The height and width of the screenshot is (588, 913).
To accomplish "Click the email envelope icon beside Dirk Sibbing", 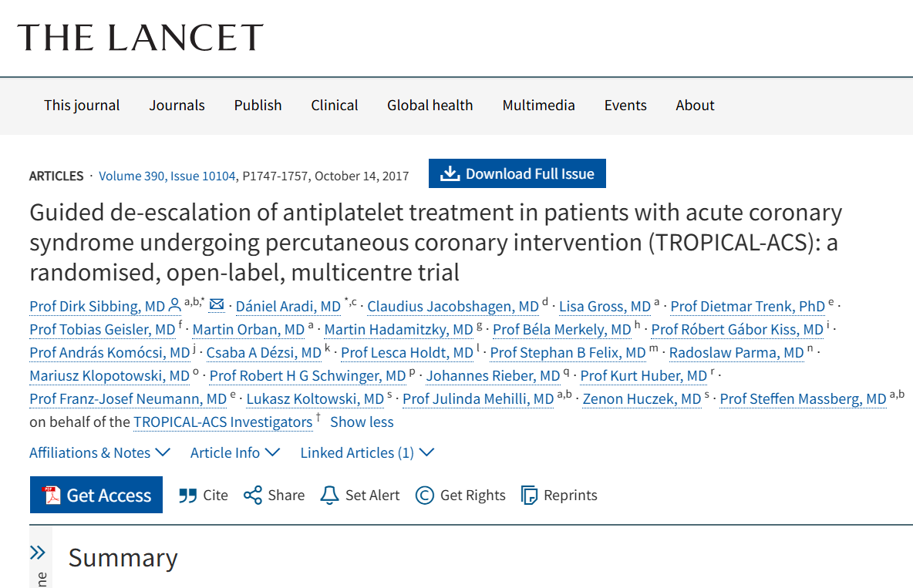I will pyautogui.click(x=217, y=305).
